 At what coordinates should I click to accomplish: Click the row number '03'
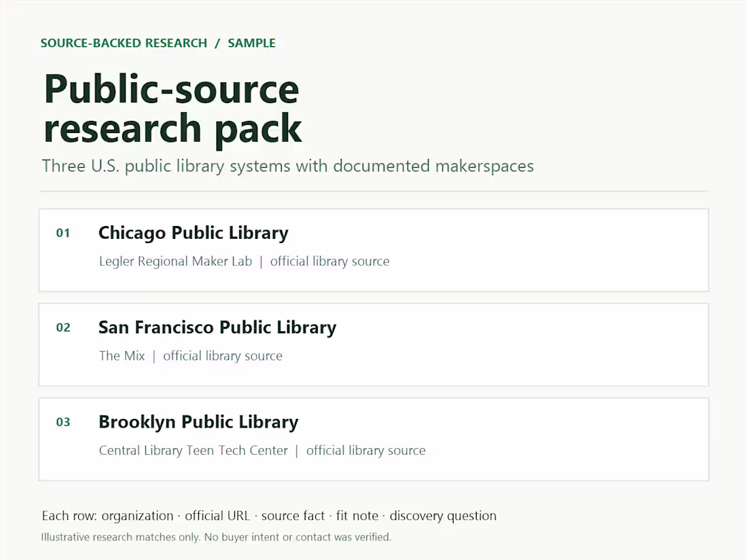[x=63, y=422]
